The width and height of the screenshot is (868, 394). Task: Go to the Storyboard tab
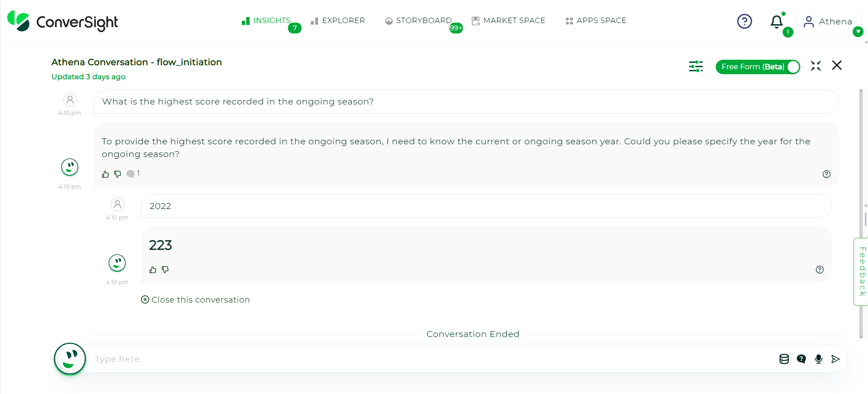[419, 21]
